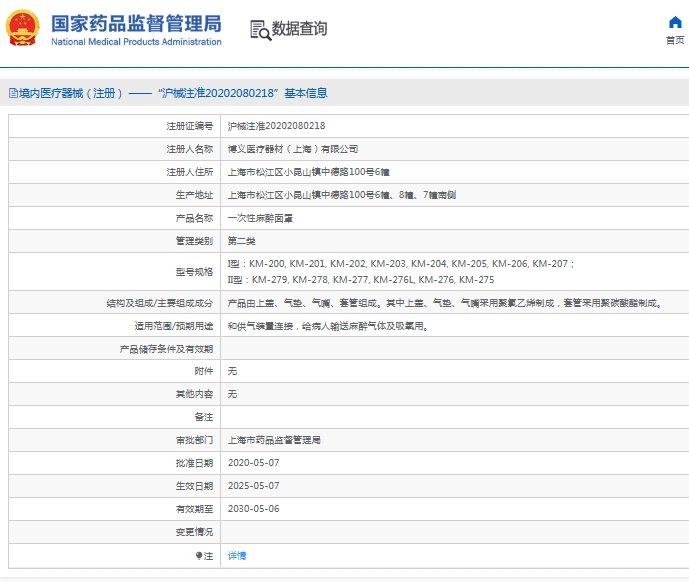Select the 生产地址 production address value
Screen dimensions: 689x582
pyautogui.click(x=341, y=195)
